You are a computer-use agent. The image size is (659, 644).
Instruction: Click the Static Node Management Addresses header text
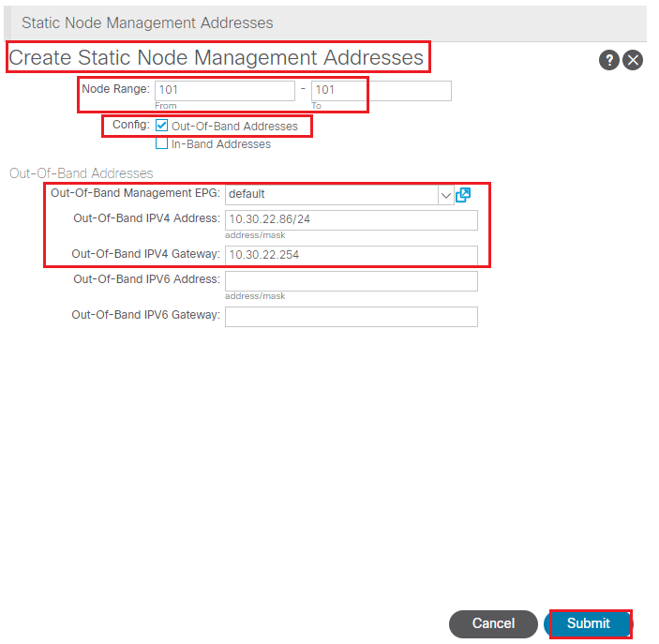(147, 22)
